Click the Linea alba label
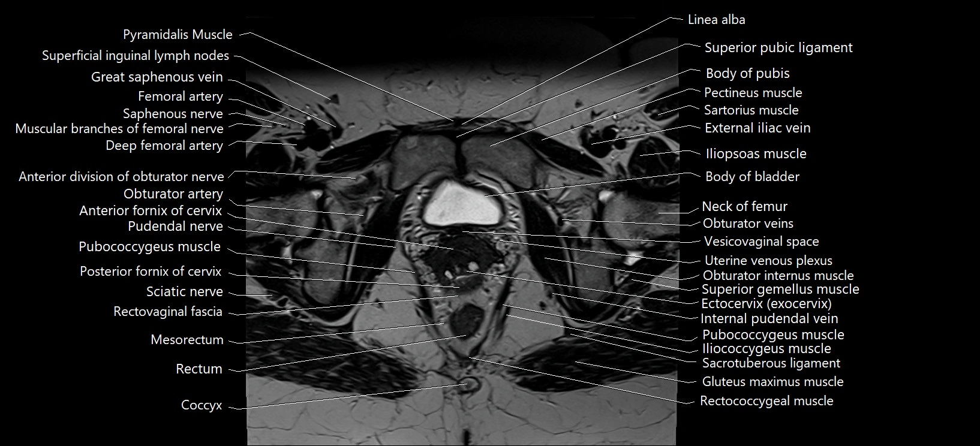Screen dimensions: 980x446 [717, 20]
